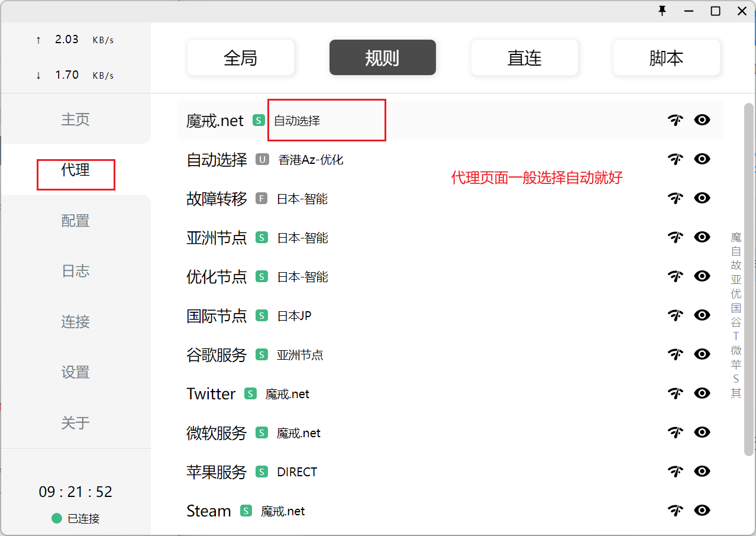Expand the 故障转移 proxy group
This screenshot has width=756, height=536.
tap(451, 198)
